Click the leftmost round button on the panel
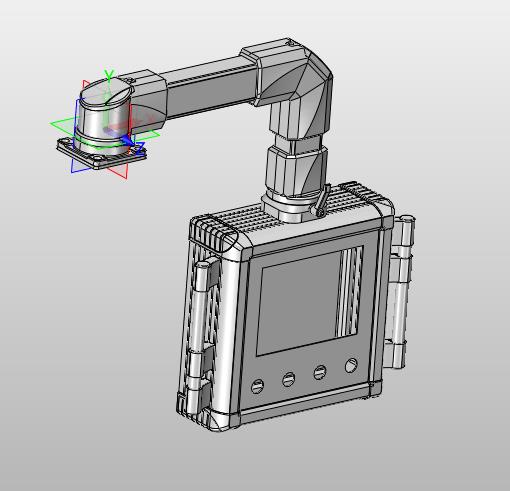510x491 pixels. click(x=257, y=386)
